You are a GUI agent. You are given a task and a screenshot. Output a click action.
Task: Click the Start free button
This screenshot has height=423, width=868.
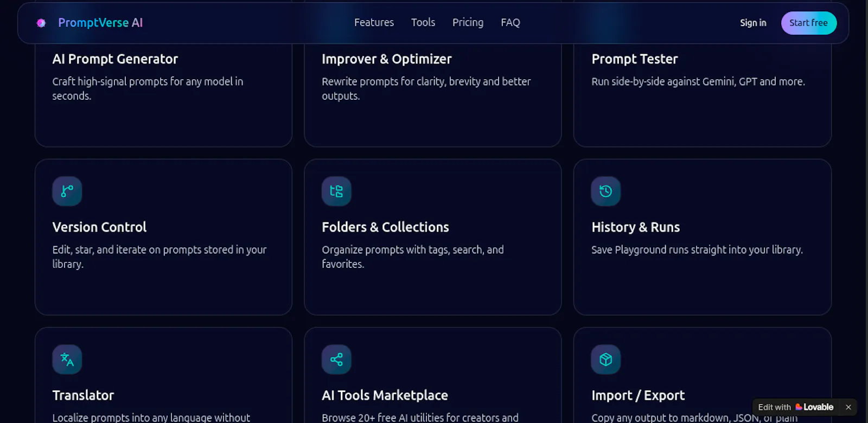tap(808, 23)
